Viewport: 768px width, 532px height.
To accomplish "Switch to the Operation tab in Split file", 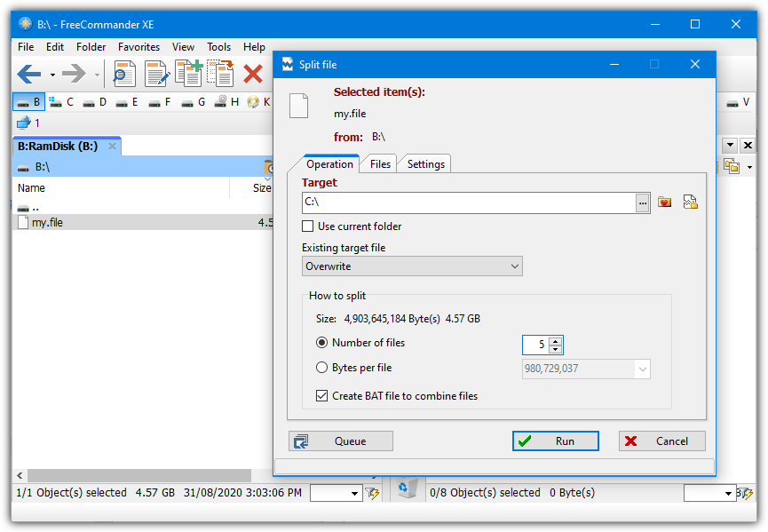I will (x=329, y=164).
